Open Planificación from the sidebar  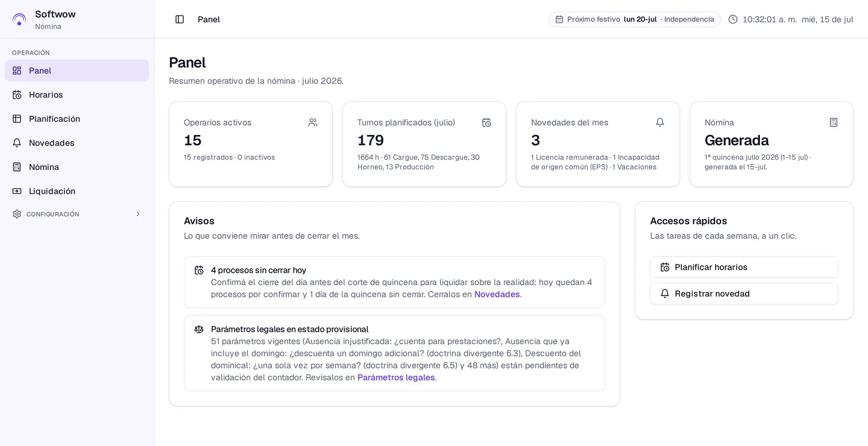(x=77, y=119)
